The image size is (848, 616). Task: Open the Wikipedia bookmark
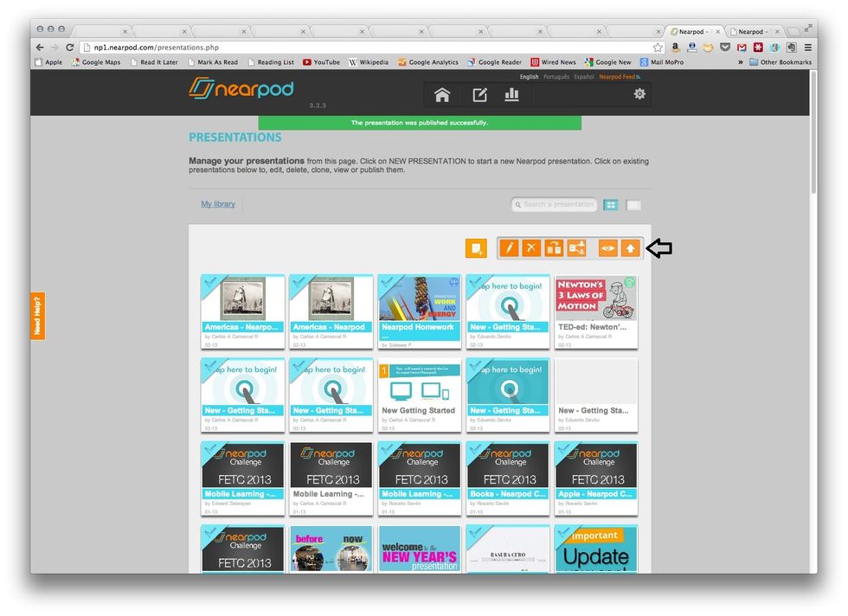click(x=369, y=62)
